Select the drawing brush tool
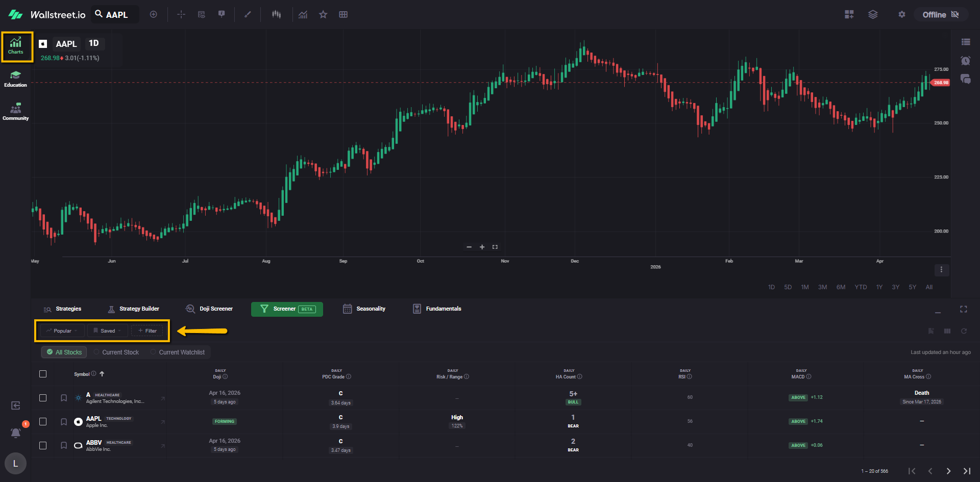The height and width of the screenshot is (482, 980). (x=248, y=15)
